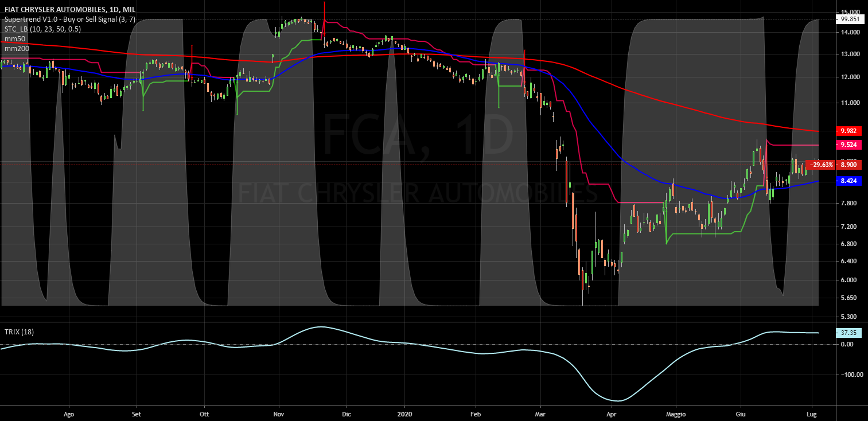Screen dimensions: 868x421
Task: Click the 99.851 STC value label
Action: click(x=850, y=19)
